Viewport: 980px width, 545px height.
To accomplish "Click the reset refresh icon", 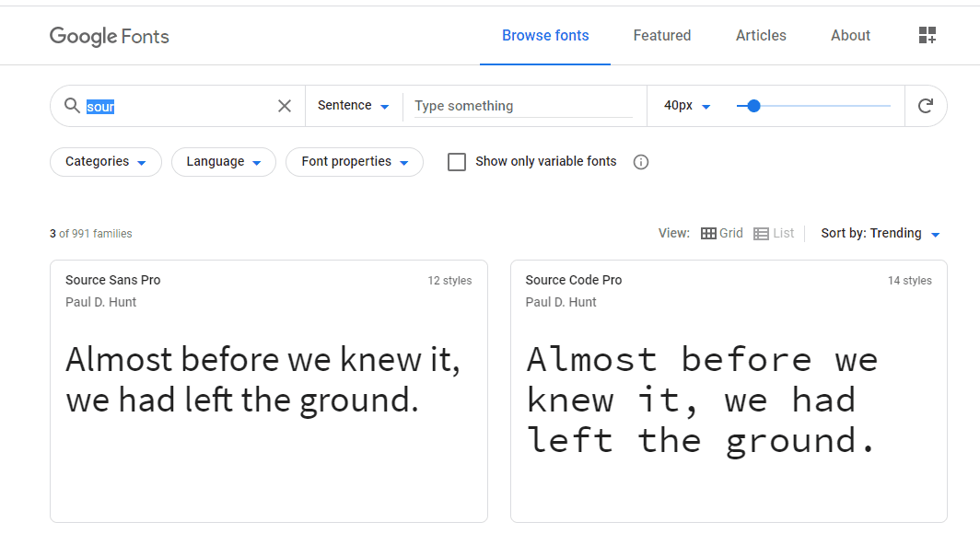I will 926,106.
